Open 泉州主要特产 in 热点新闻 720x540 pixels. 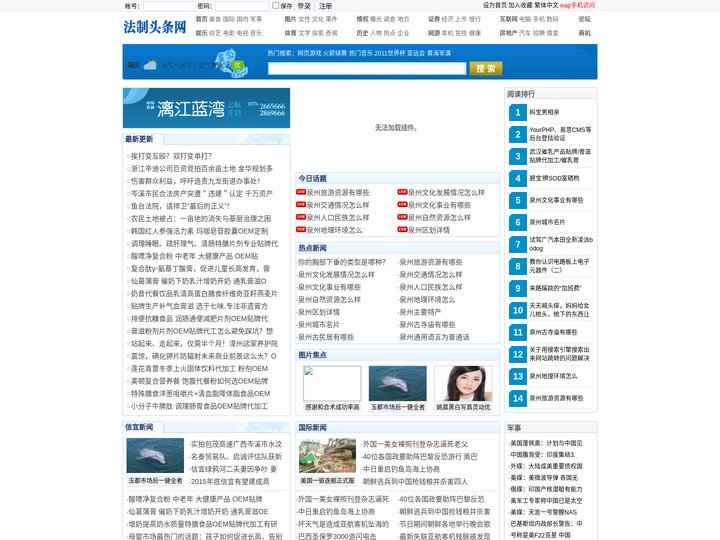(x=420, y=312)
